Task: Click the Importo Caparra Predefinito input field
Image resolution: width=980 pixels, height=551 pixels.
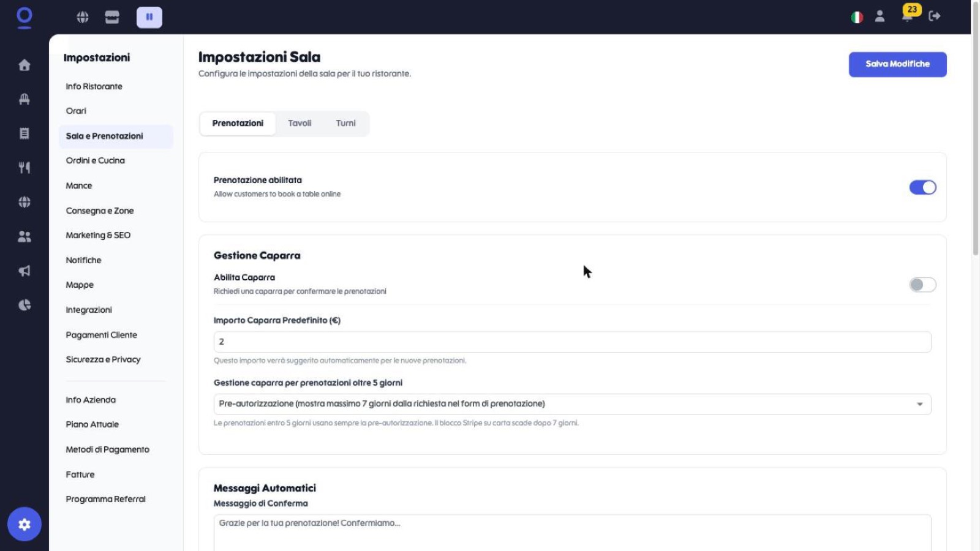Action: [x=572, y=342]
